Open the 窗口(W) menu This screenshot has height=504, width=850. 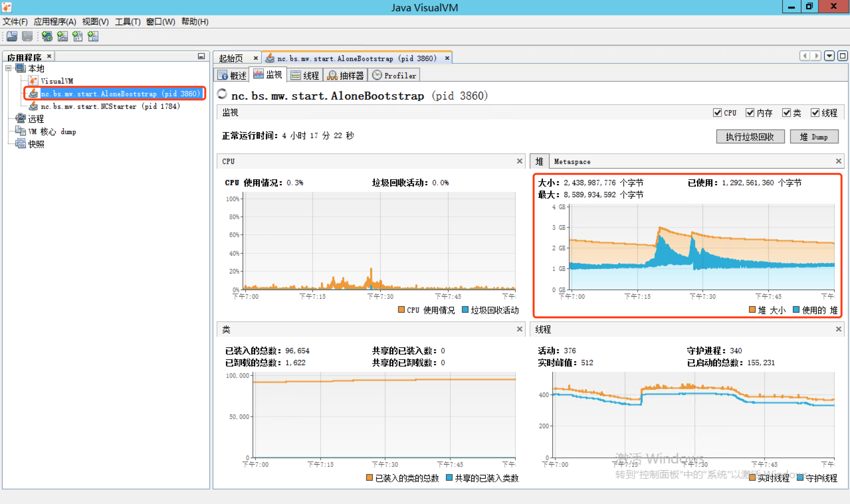[160, 22]
